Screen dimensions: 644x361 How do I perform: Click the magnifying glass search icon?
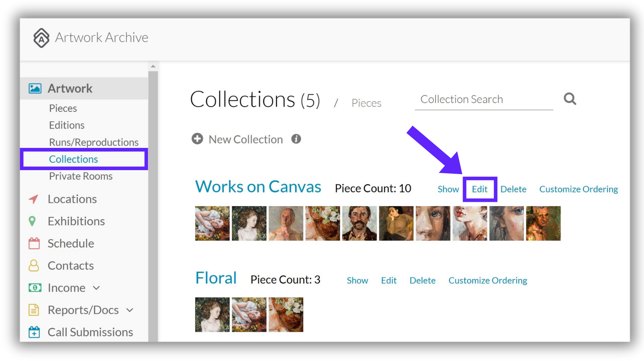click(570, 99)
